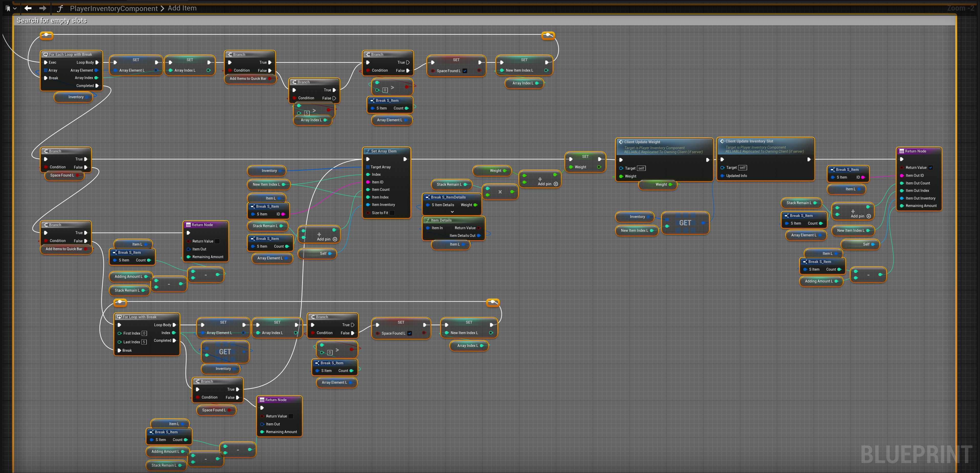
Task: Click the Client Update Weight node header icon
Action: [x=621, y=142]
